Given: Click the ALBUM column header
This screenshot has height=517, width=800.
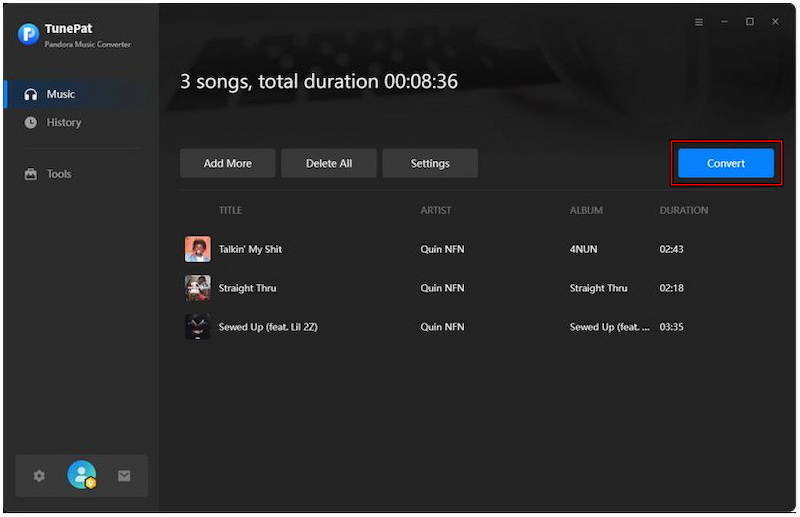Looking at the screenshot, I should click(586, 210).
